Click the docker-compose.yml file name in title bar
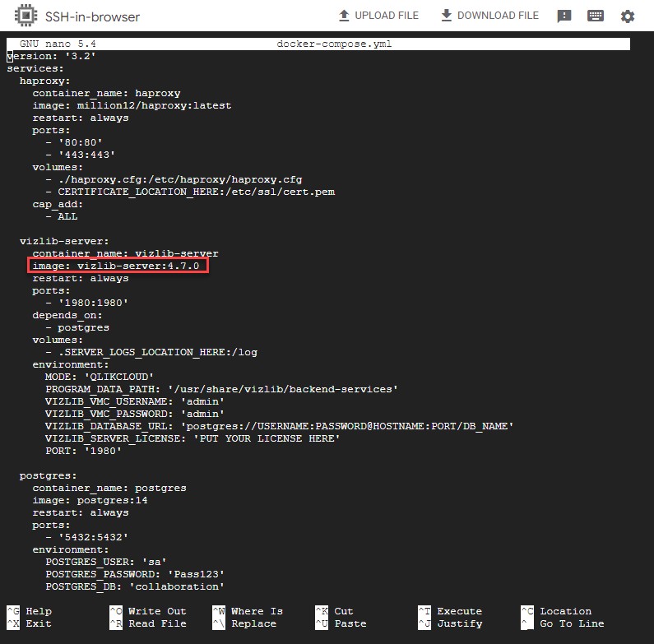 (334, 44)
